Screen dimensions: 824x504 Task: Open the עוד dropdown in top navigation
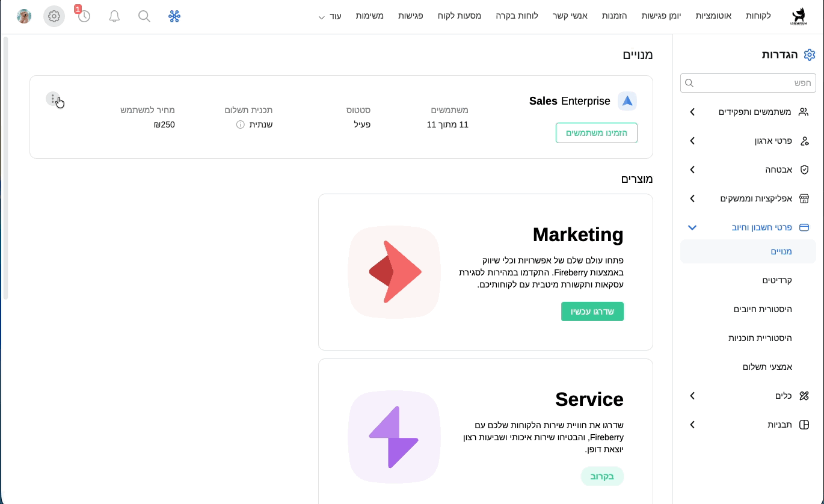point(330,16)
